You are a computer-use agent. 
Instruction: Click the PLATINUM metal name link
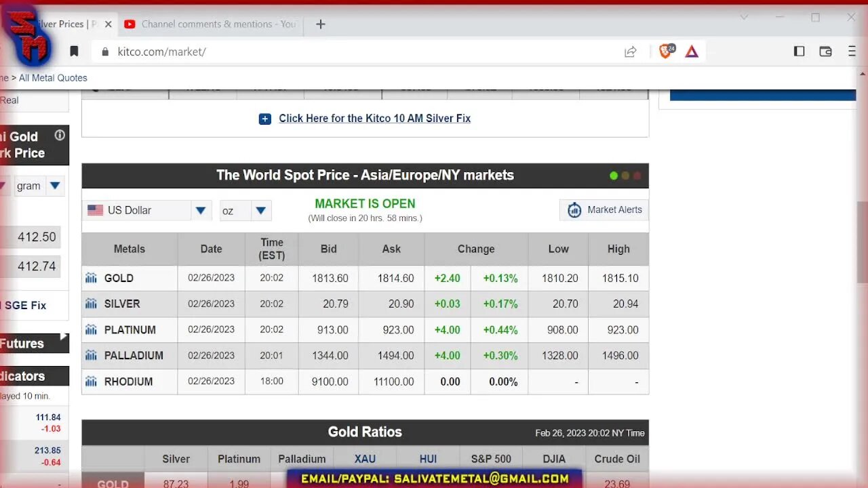click(130, 330)
